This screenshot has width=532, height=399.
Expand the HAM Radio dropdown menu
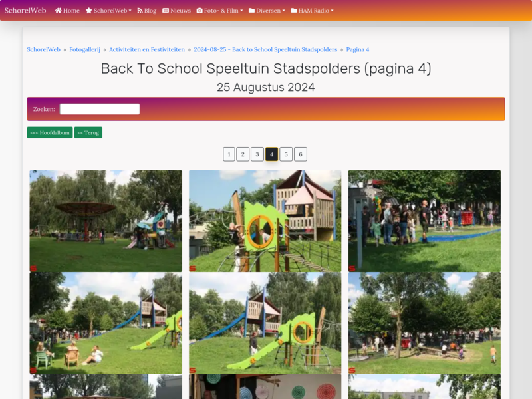pyautogui.click(x=312, y=11)
